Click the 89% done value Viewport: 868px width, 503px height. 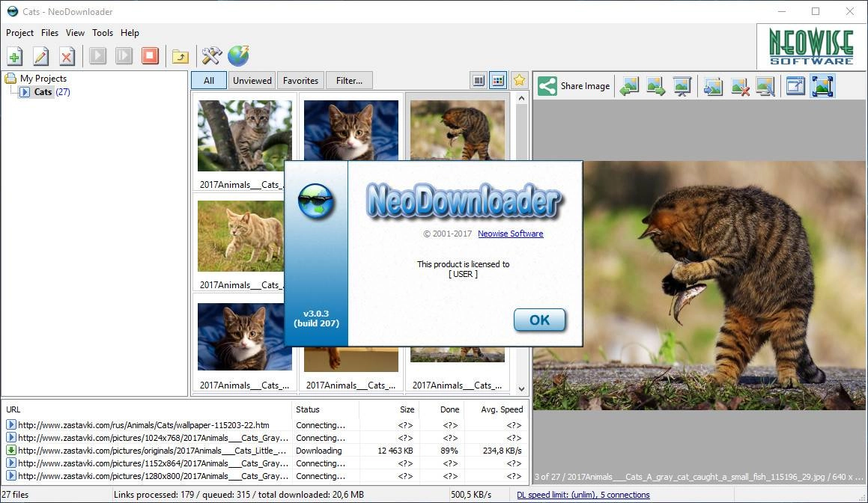pyautogui.click(x=449, y=451)
